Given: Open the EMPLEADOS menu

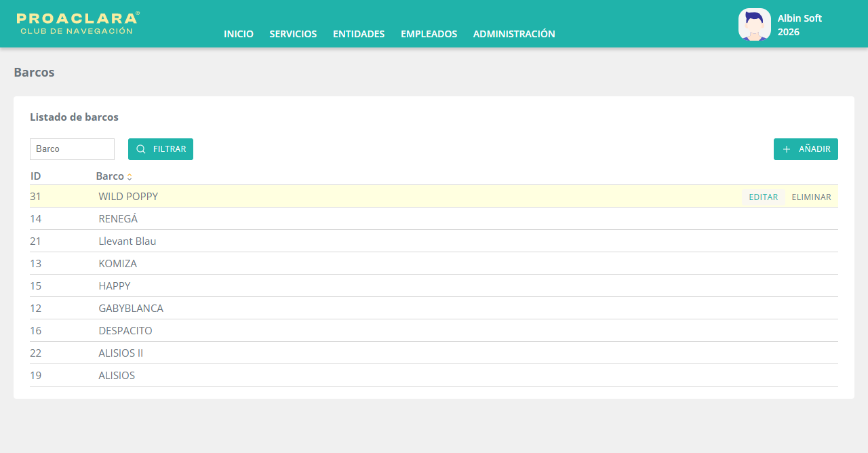Looking at the screenshot, I should pyautogui.click(x=429, y=34).
